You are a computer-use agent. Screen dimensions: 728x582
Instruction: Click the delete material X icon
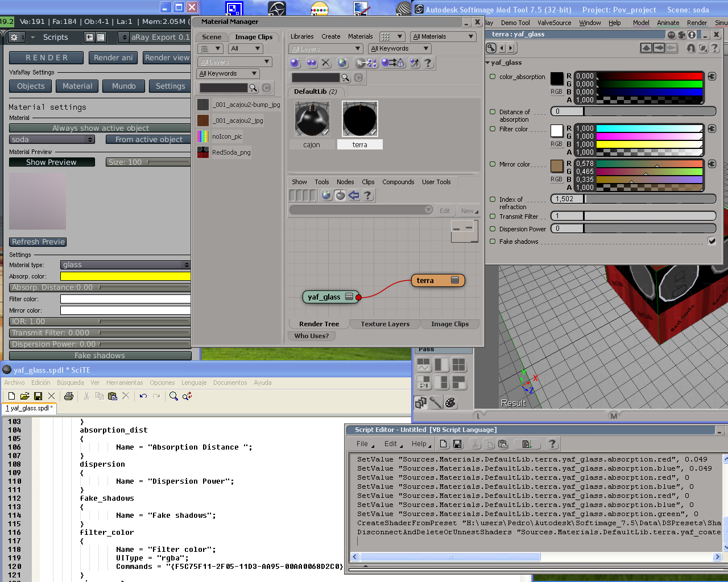coord(326,63)
